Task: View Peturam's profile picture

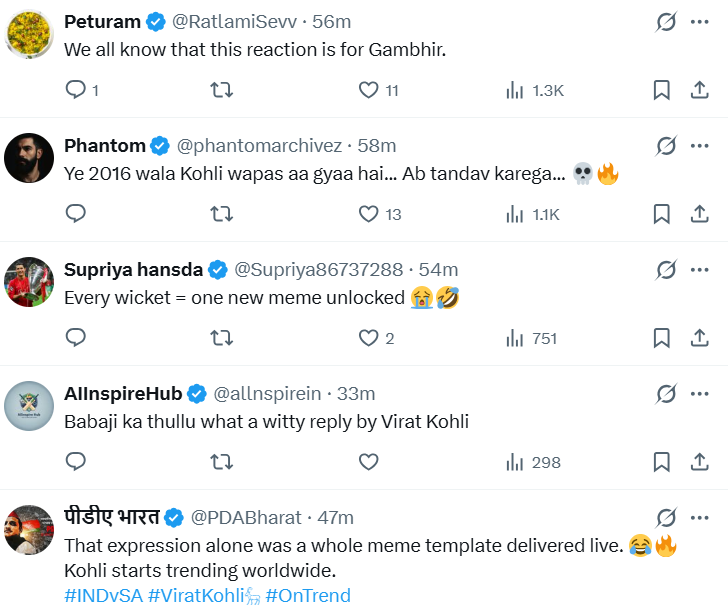Action: tap(29, 35)
